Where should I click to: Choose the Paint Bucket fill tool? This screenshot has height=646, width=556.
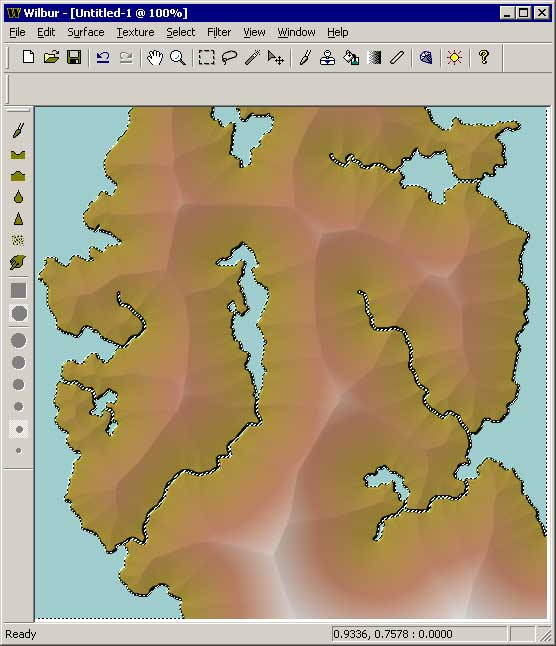click(351, 57)
